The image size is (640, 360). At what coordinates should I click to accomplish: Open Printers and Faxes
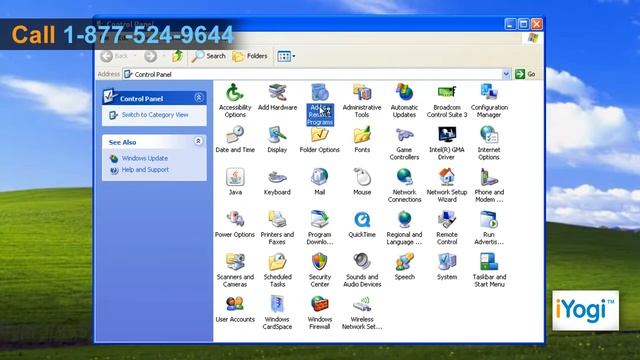tap(278, 228)
